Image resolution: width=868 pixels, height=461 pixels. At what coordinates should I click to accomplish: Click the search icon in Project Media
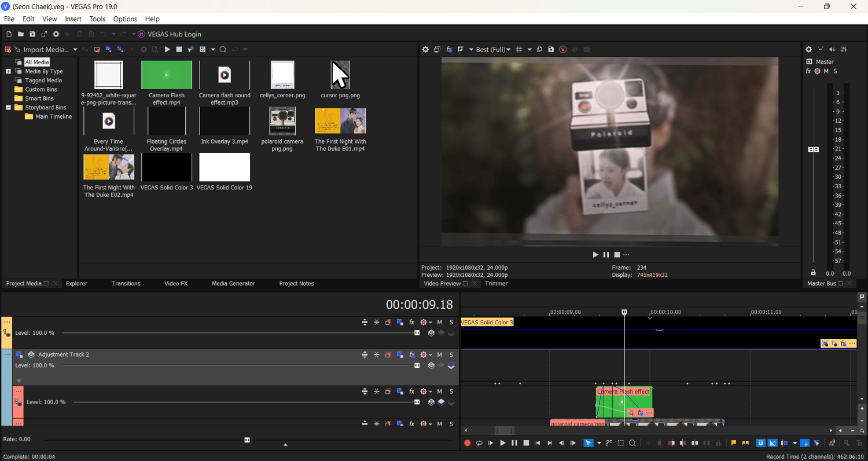[223, 50]
